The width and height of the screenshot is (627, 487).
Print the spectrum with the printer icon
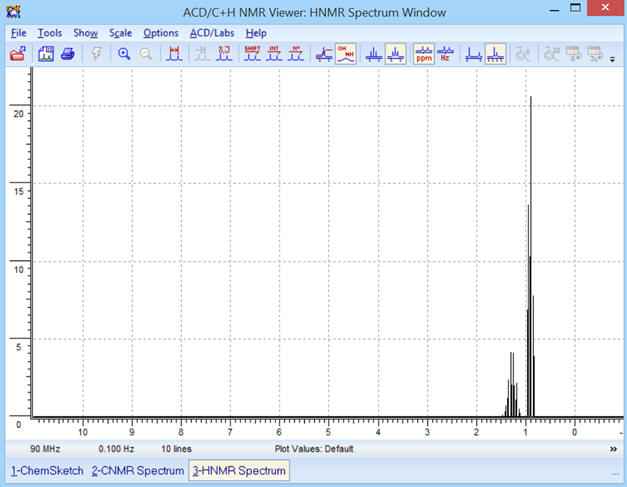(x=68, y=54)
